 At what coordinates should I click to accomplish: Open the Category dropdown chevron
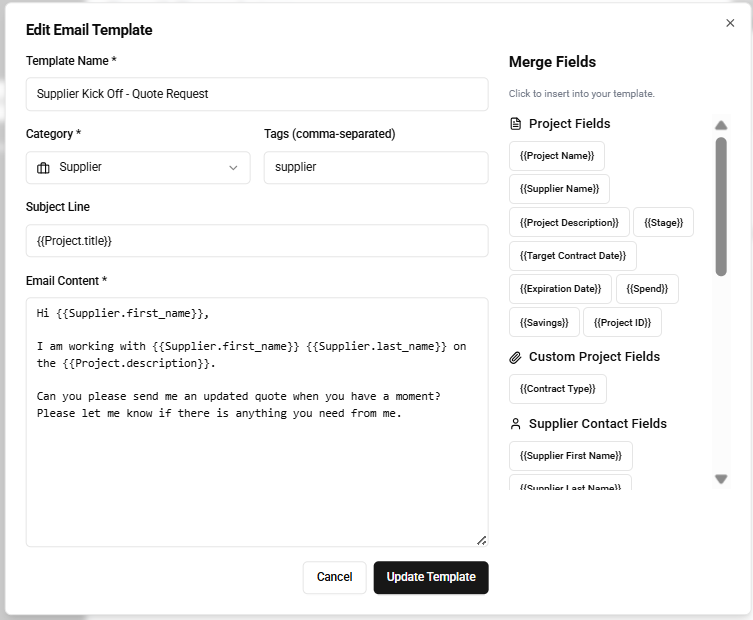233,168
